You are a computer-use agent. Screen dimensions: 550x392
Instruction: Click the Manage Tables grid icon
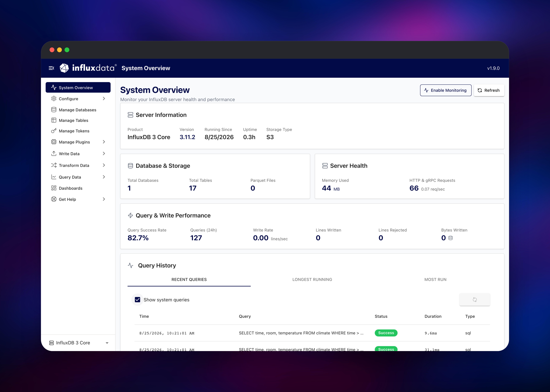pos(54,120)
